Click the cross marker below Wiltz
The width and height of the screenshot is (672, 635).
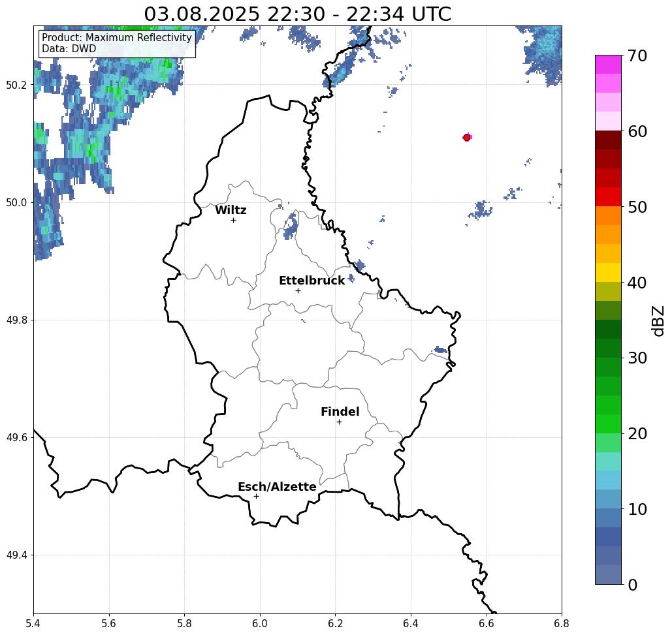click(x=233, y=220)
